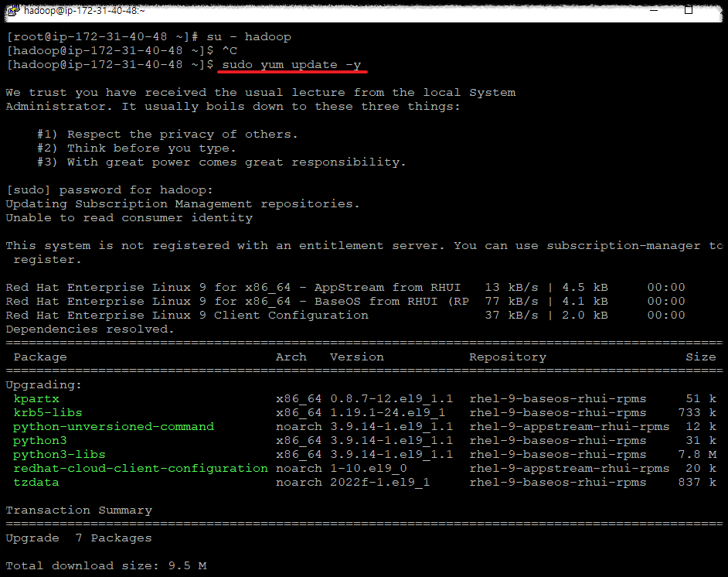Click '#3) With great power comes great responsibility.'
Image resolution: width=728 pixels, height=577 pixels.
point(222,162)
